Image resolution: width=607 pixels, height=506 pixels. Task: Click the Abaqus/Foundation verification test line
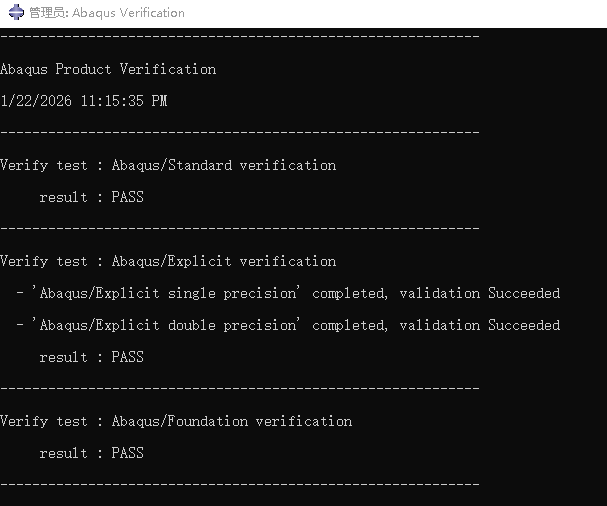point(176,421)
